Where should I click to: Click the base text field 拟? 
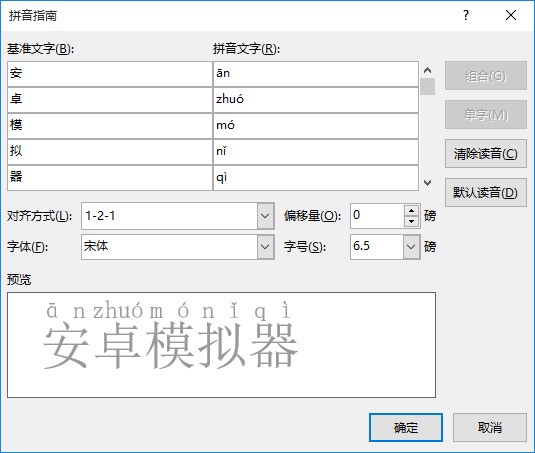coord(110,152)
